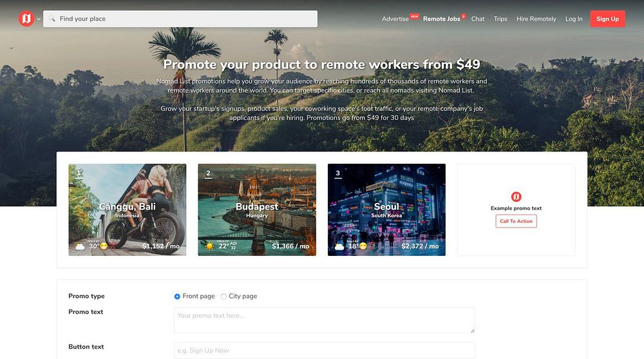The height and width of the screenshot is (359, 644).
Task: Open the Budapest city card
Action: coord(257,209)
